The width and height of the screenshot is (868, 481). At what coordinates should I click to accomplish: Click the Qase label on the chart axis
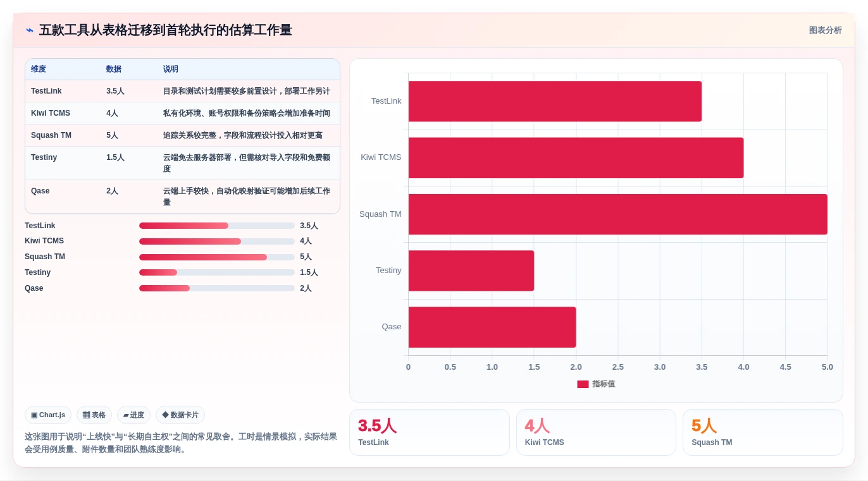point(392,327)
